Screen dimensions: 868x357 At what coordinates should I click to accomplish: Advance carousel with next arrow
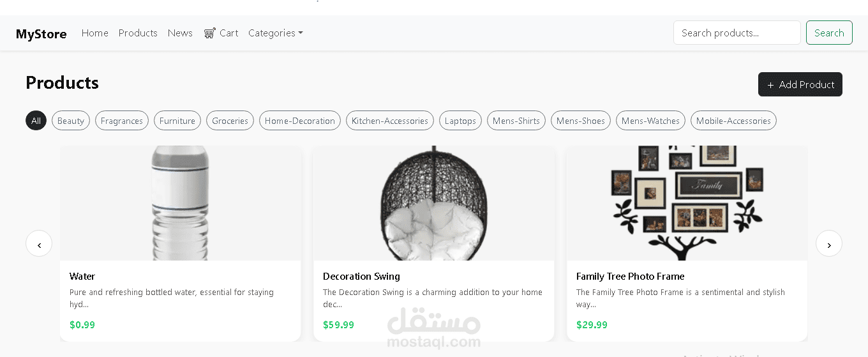(x=828, y=243)
